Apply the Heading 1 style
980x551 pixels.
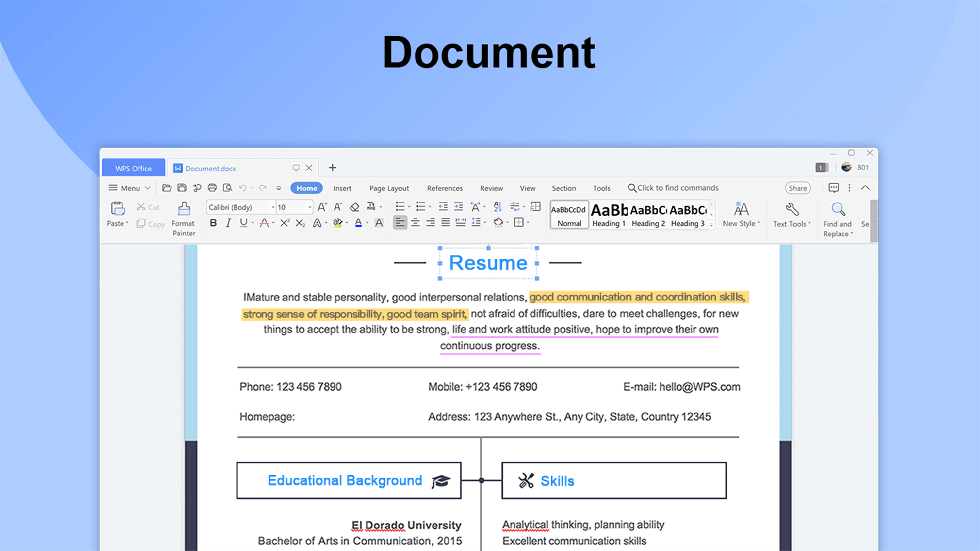609,215
